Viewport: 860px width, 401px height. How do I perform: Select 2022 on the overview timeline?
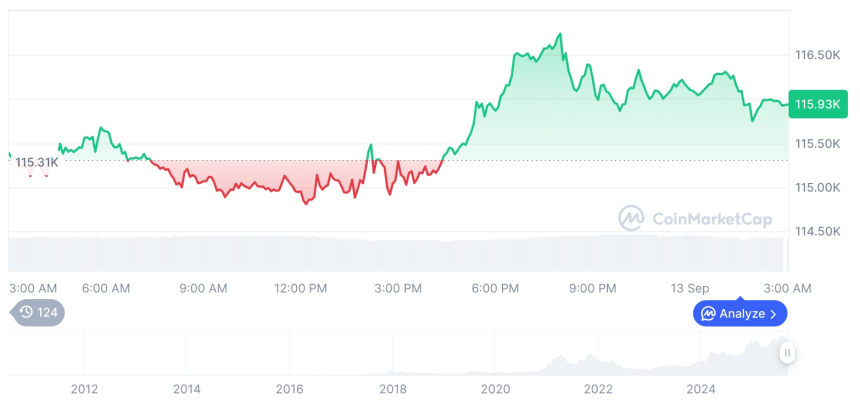[x=598, y=388]
